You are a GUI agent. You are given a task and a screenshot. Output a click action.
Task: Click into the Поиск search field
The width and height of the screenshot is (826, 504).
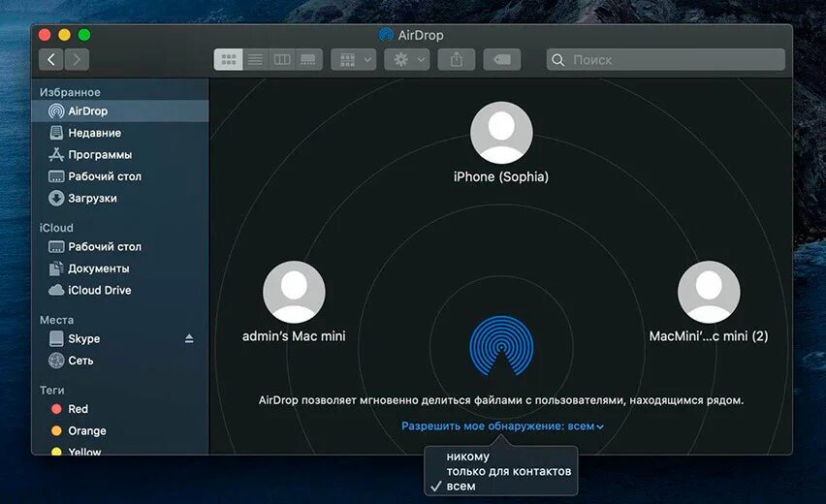[x=665, y=59]
